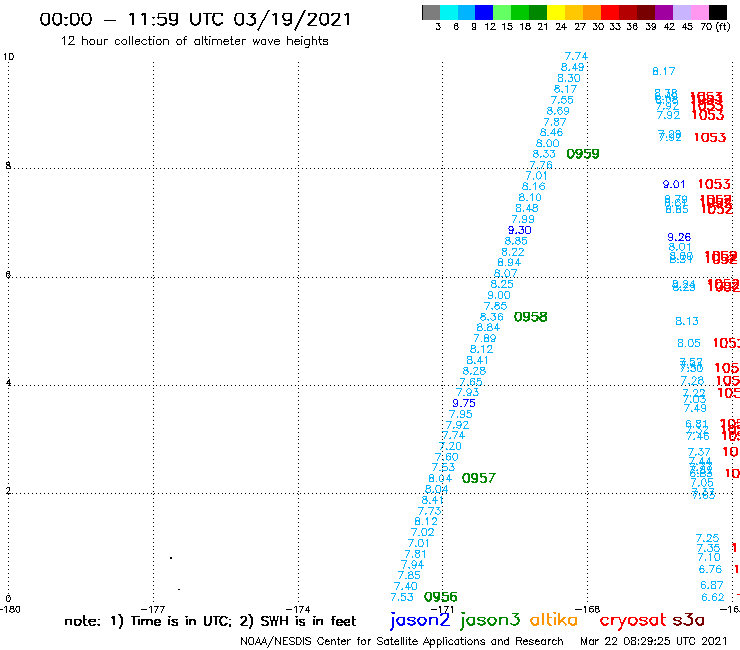This screenshot has width=740, height=650.
Task: Click the wave height value '8.30'
Action: click(x=569, y=78)
